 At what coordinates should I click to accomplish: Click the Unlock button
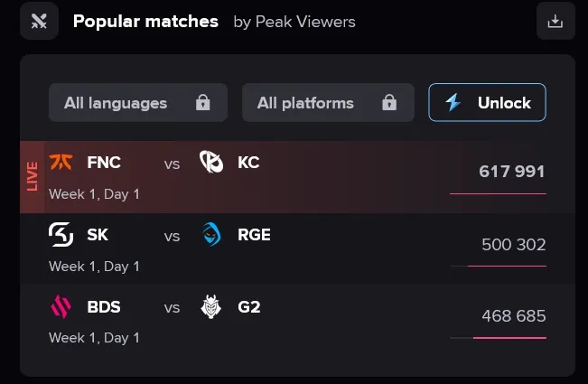coord(487,102)
